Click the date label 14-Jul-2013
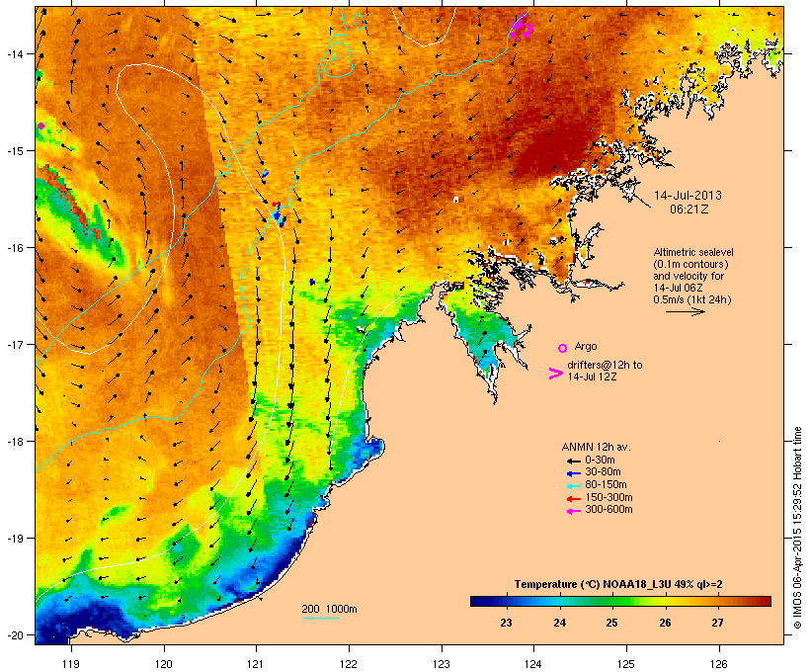The width and height of the screenshot is (810, 672). click(x=688, y=196)
